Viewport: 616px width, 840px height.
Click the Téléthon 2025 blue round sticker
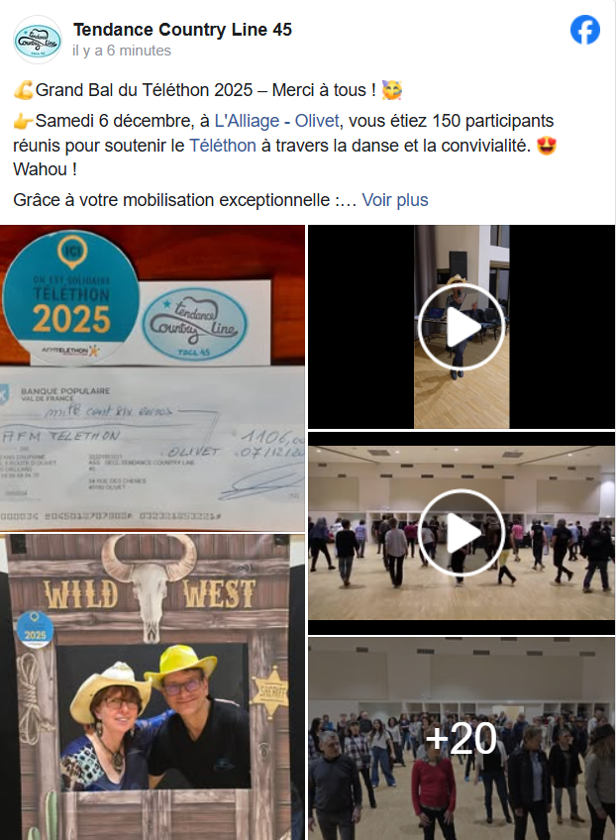tap(70, 296)
